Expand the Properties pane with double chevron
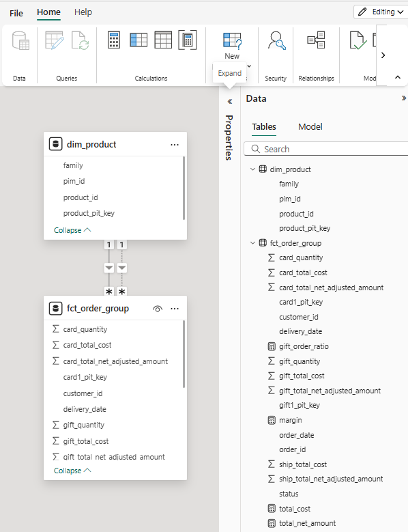Image resolution: width=408 pixels, height=532 pixels. [230, 102]
